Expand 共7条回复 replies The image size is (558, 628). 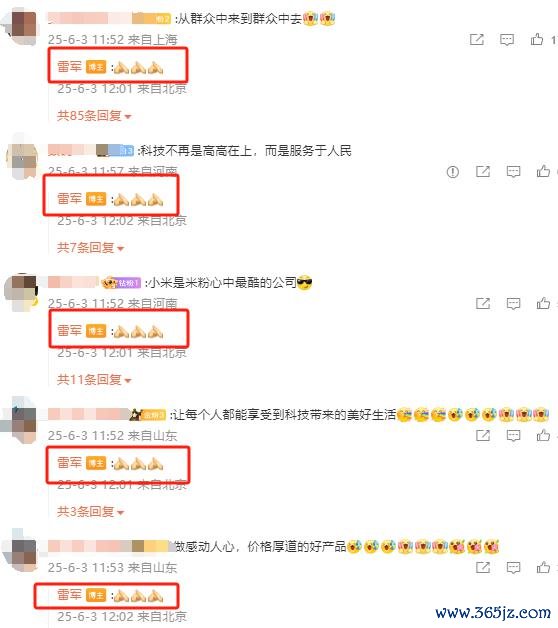91,248
